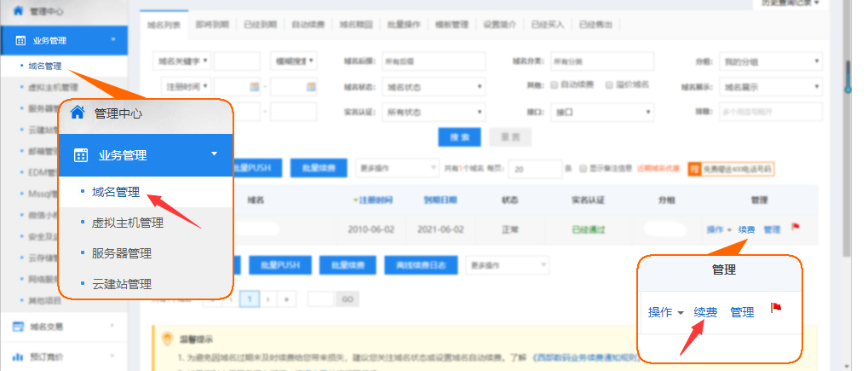Click the blue 搜索 button
Screen dimensions: 868x371
pos(459,137)
